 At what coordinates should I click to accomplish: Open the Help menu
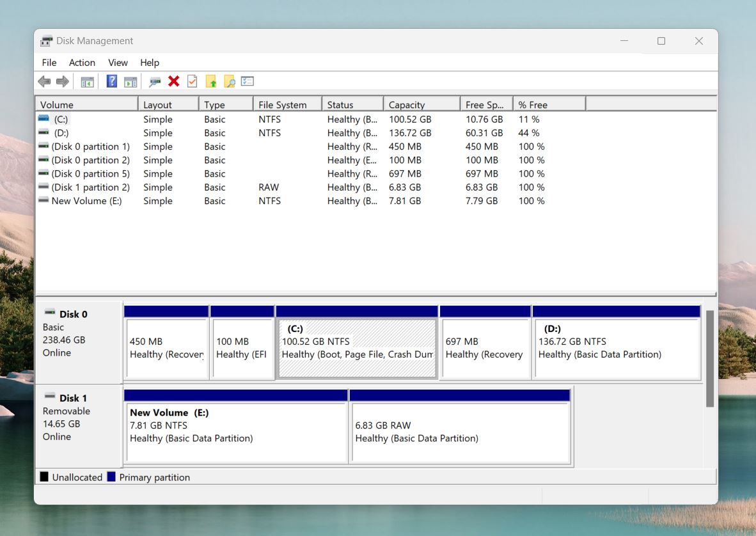point(150,63)
